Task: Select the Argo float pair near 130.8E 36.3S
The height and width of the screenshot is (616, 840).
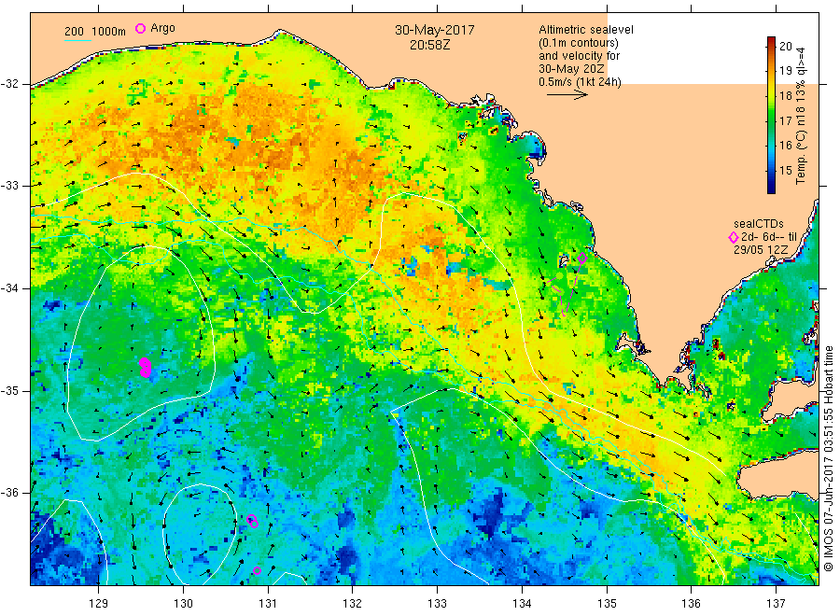Action: point(252,521)
